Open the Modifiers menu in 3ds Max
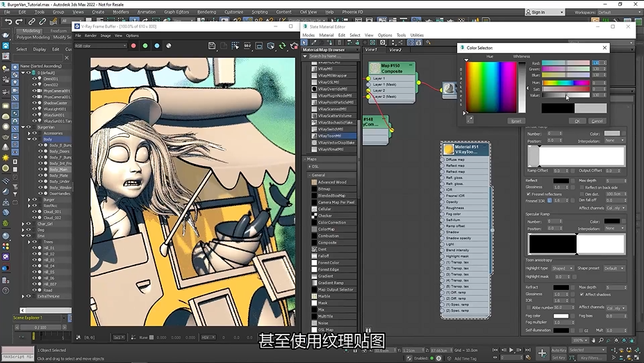Viewport: 644px width, 363px height. click(x=120, y=13)
